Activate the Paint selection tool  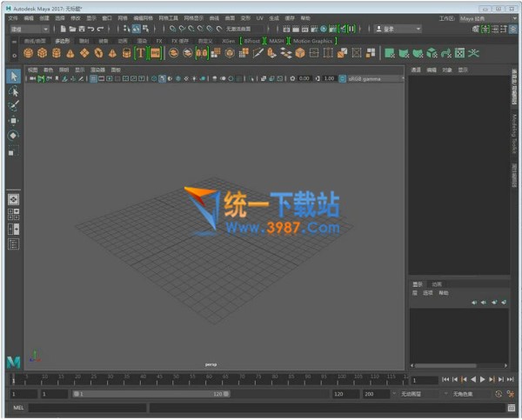tap(13, 106)
